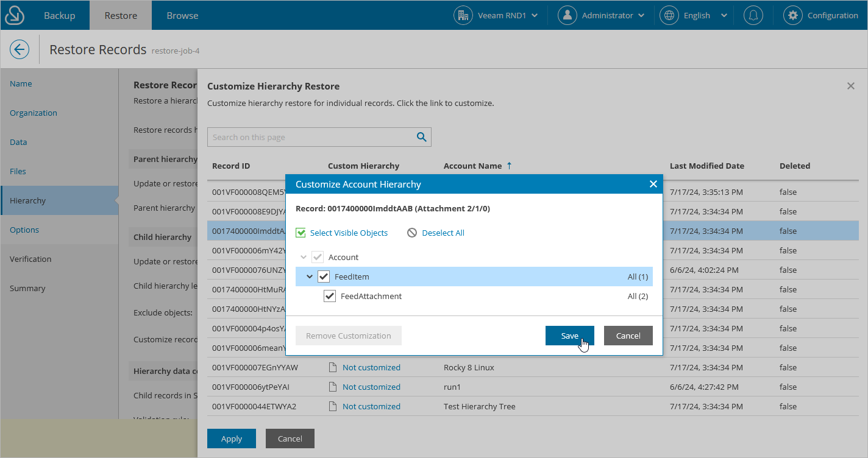The image size is (868, 458).
Task: Collapse the FeedItem tree node
Action: 310,277
